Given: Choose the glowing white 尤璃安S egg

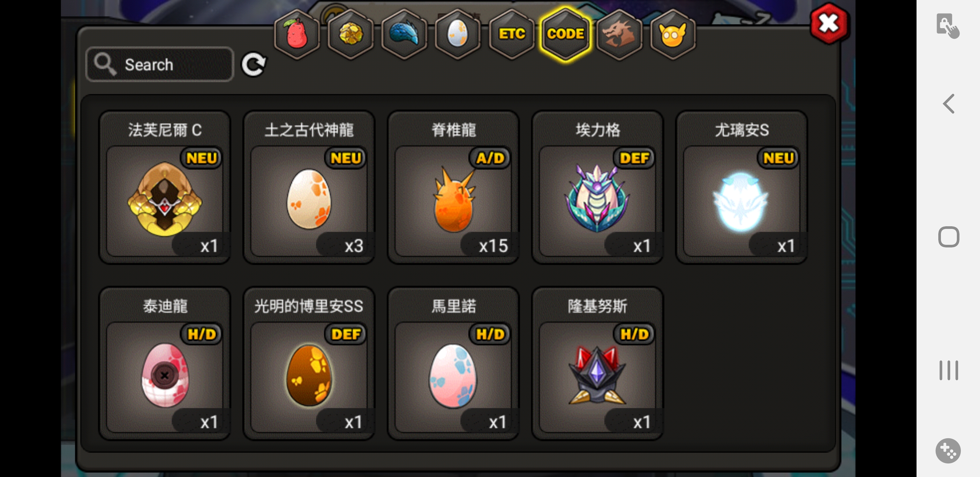Looking at the screenshot, I should [742, 187].
